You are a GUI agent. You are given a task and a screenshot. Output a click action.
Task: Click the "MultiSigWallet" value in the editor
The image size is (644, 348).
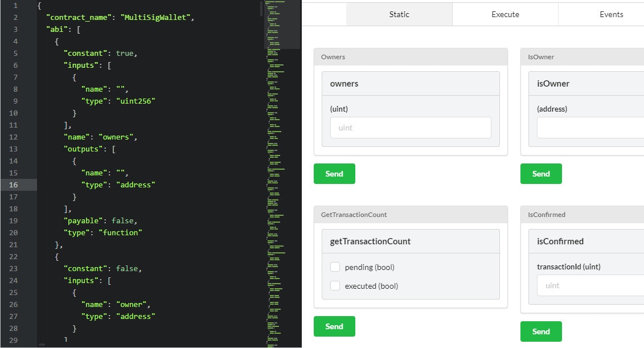coord(155,17)
